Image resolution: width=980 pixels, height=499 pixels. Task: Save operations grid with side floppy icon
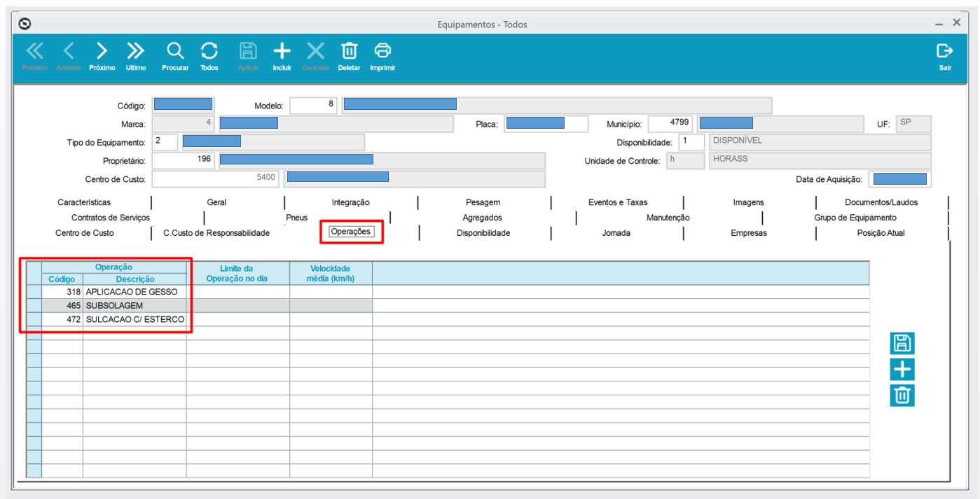tap(902, 344)
